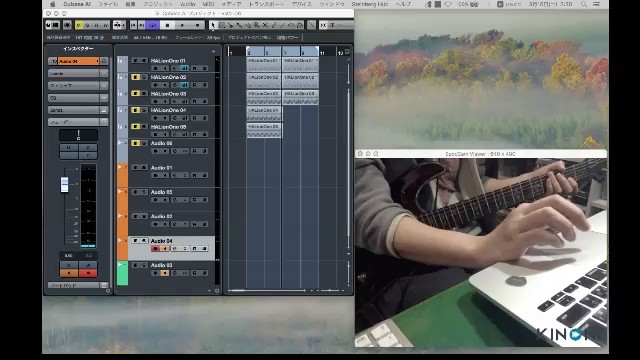Solo the HALionOne 01 track
This screenshot has width=640, height=360.
[x=144, y=60]
